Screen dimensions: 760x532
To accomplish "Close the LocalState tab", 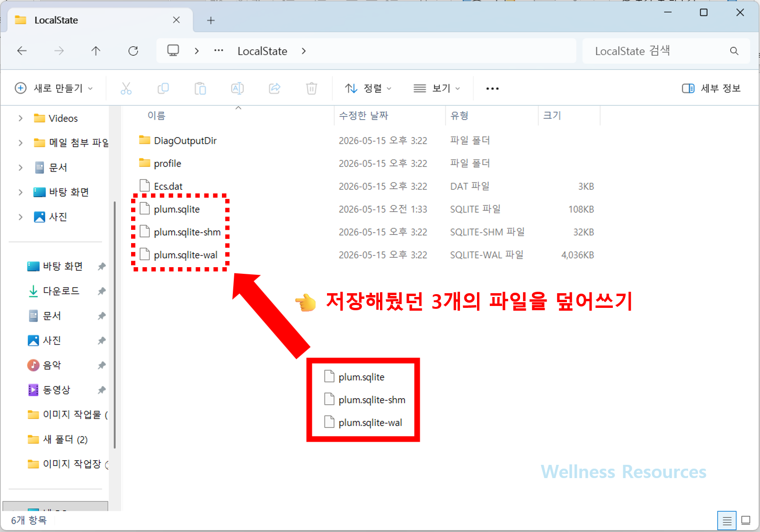I will coord(176,20).
